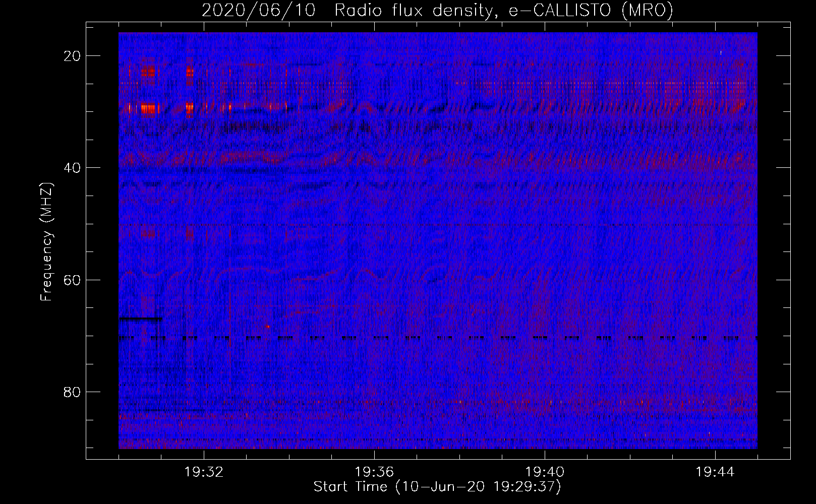Select the 20 MHz frequency tick label

73,56
